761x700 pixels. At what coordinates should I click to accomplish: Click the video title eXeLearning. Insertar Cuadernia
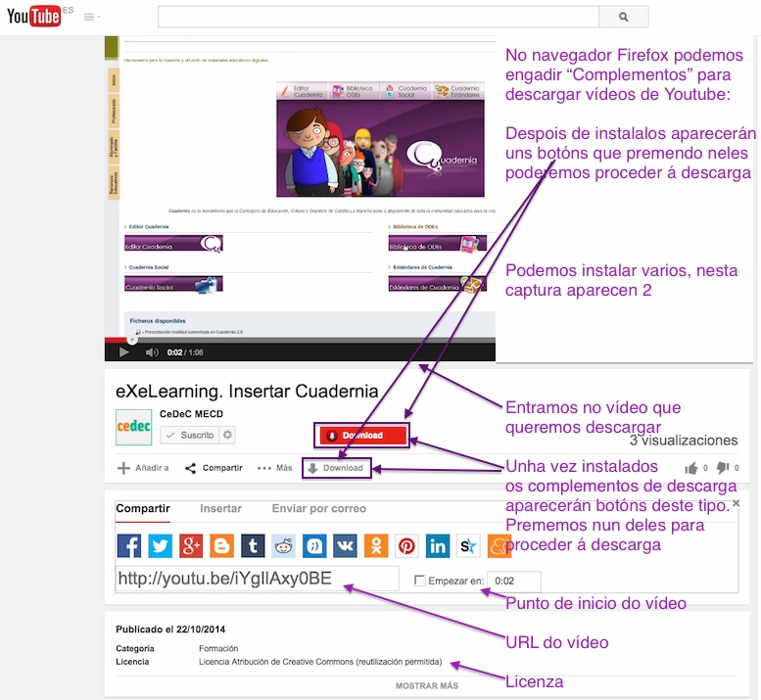pos(247,391)
